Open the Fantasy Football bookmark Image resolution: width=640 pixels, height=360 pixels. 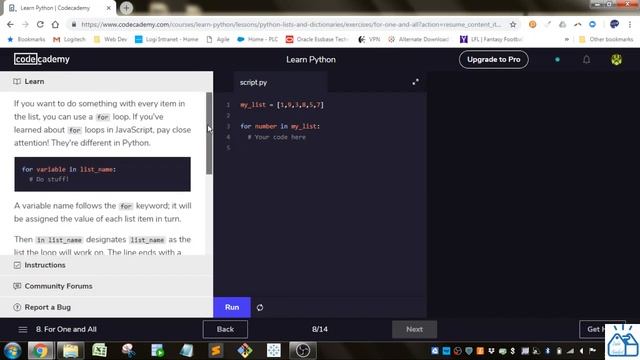coord(491,39)
